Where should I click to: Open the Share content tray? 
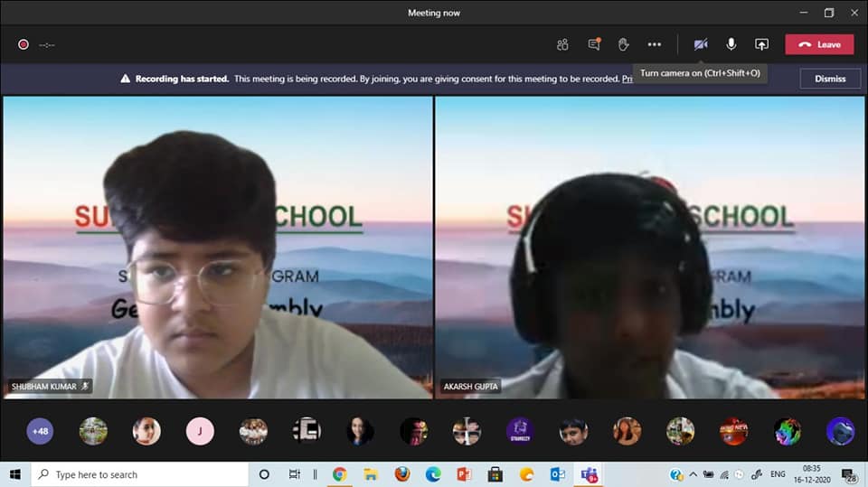761,44
